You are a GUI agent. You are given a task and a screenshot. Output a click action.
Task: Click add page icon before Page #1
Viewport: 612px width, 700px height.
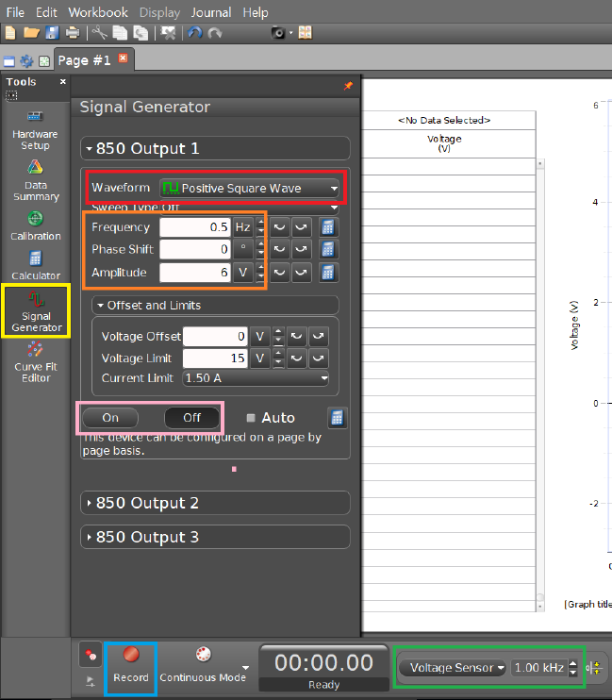coord(44,61)
